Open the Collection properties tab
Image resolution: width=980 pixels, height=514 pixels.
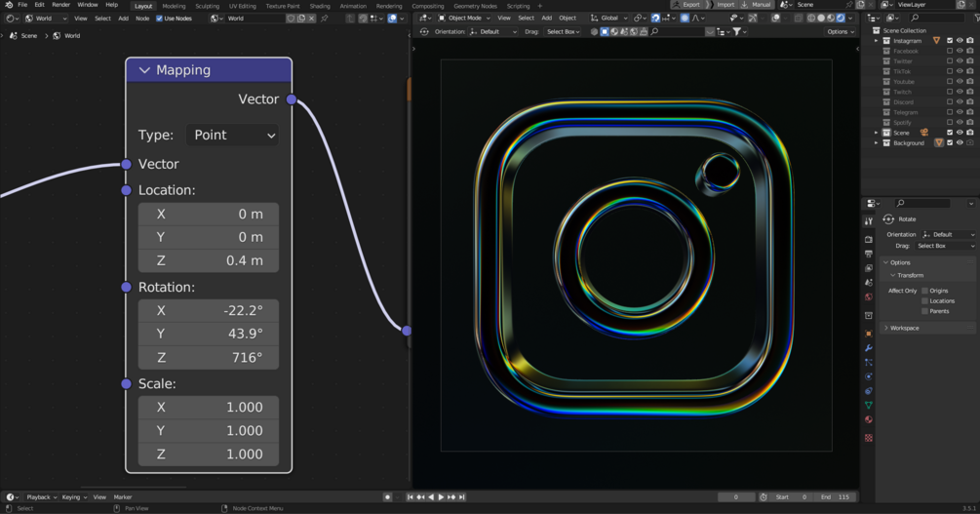pos(869,316)
